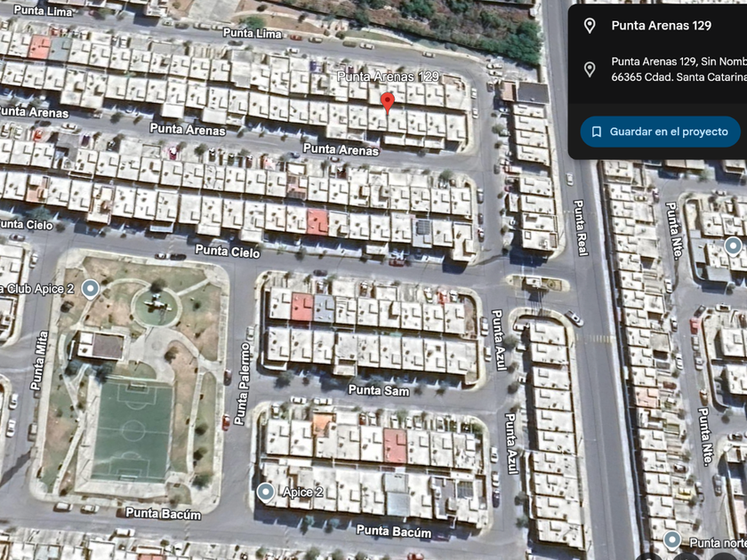Click the Punta Arenas 129 panel title
Viewport: 747px width, 560px height.
pyautogui.click(x=662, y=26)
